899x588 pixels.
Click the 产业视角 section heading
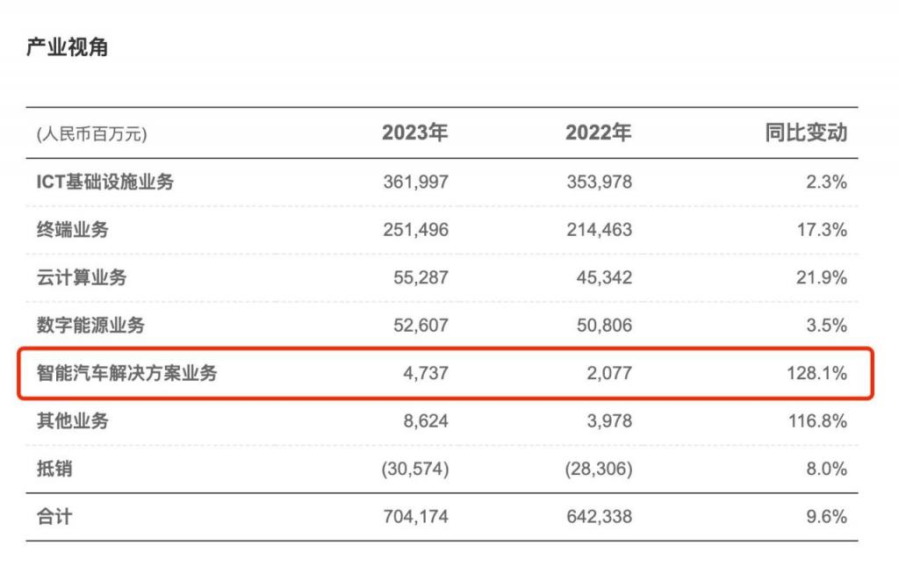click(67, 47)
